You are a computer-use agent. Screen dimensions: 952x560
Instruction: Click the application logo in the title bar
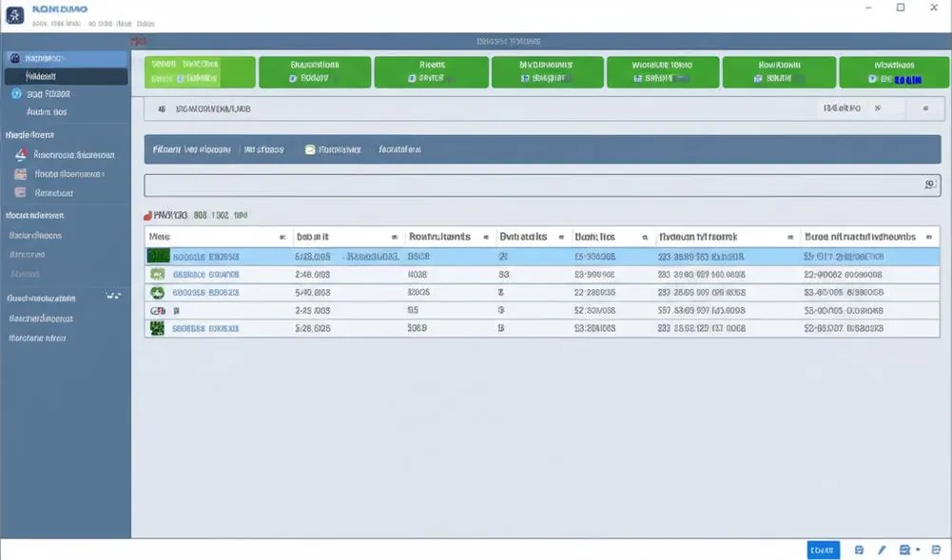[14, 14]
